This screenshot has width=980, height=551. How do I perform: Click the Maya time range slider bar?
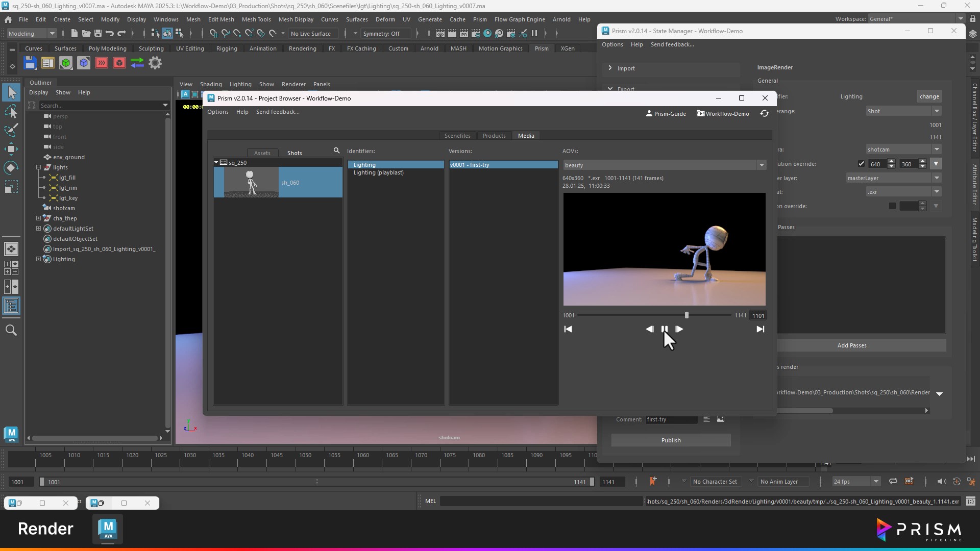click(x=316, y=482)
